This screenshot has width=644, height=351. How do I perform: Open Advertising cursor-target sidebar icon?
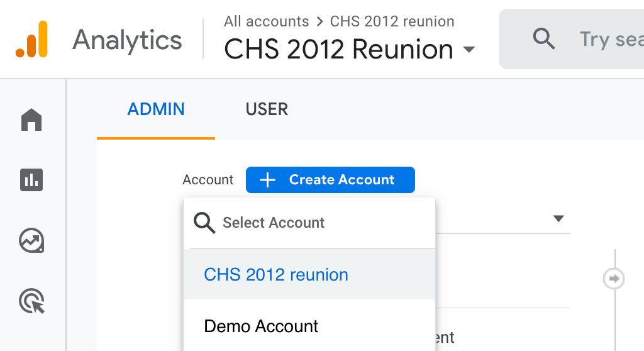(31, 301)
